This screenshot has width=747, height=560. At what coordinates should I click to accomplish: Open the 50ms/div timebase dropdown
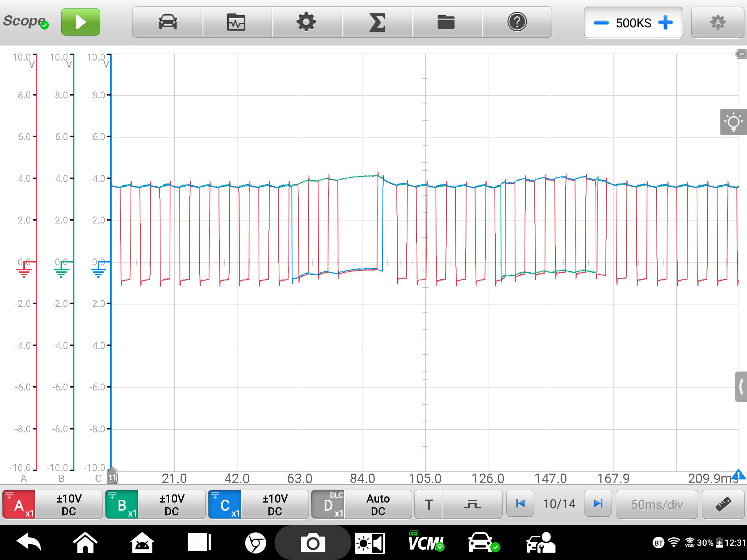click(x=657, y=505)
